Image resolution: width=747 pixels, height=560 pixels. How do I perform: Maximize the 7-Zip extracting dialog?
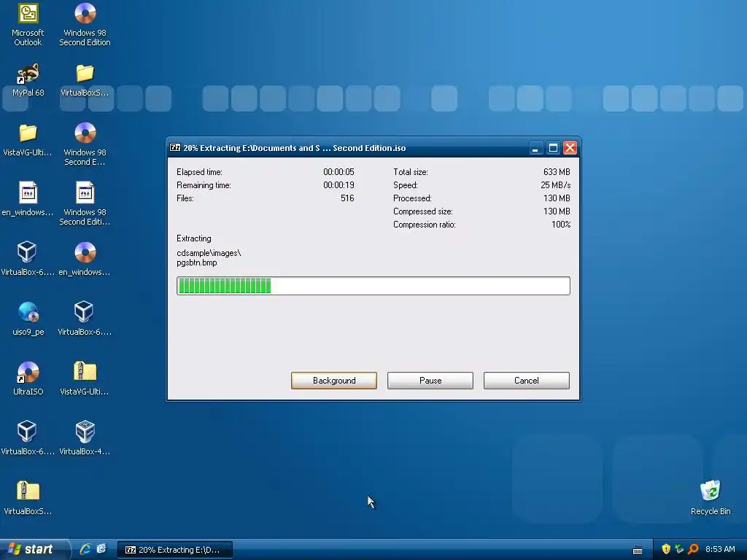pos(553,147)
